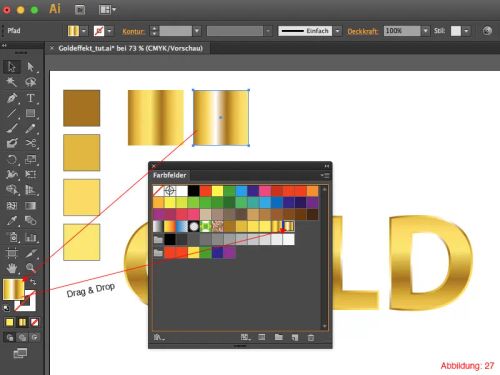Click the Deckkraft 100% input field
This screenshot has width=500, height=375.
(x=402, y=31)
